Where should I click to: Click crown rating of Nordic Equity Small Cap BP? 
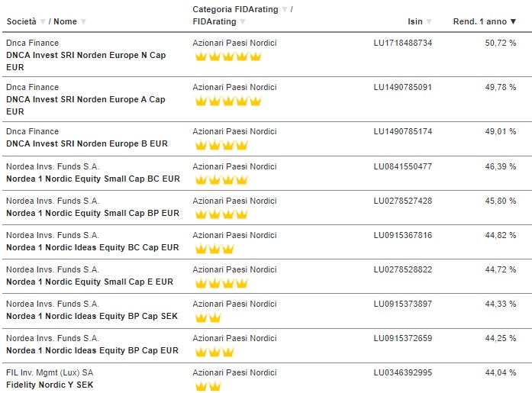[x=221, y=214]
